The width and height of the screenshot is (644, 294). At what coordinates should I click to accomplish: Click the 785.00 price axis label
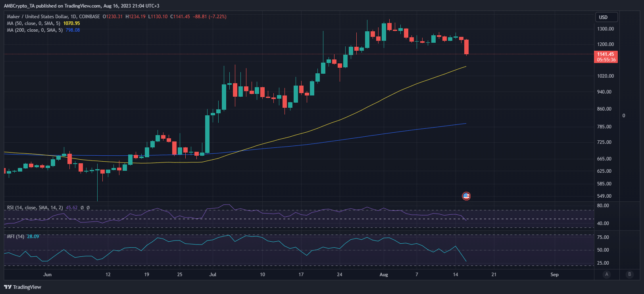(x=604, y=127)
